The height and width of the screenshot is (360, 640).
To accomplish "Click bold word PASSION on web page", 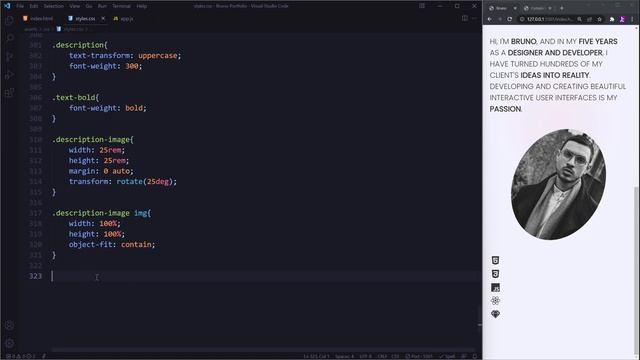I will pyautogui.click(x=505, y=109).
